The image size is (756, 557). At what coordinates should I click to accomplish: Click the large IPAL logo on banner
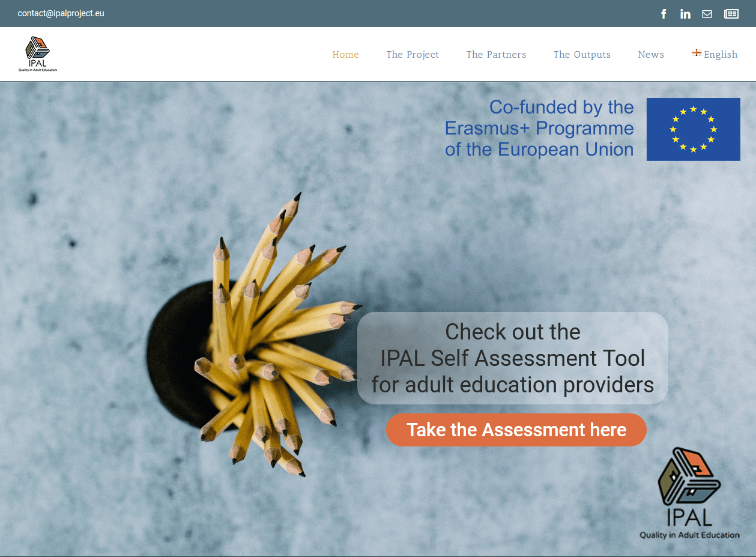(x=689, y=493)
